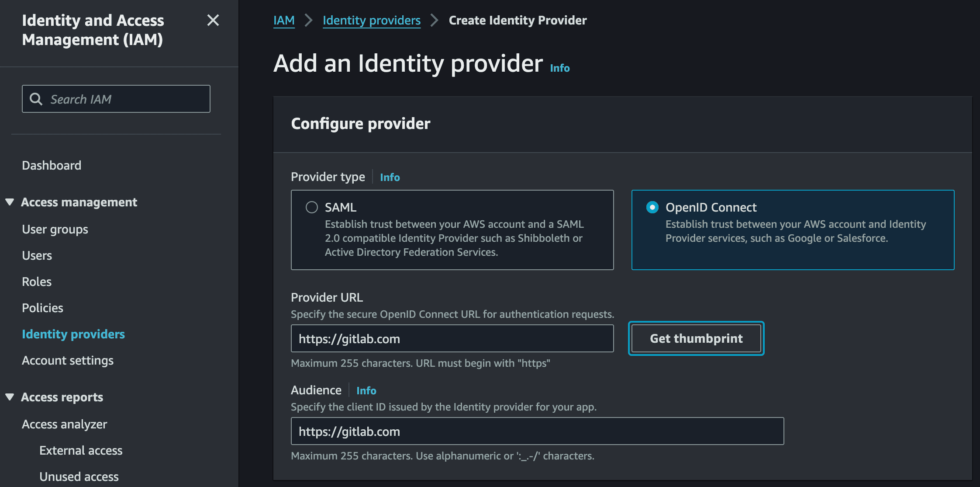Open Info beside Add an Identity provider
This screenshot has height=487, width=980.
coord(560,68)
